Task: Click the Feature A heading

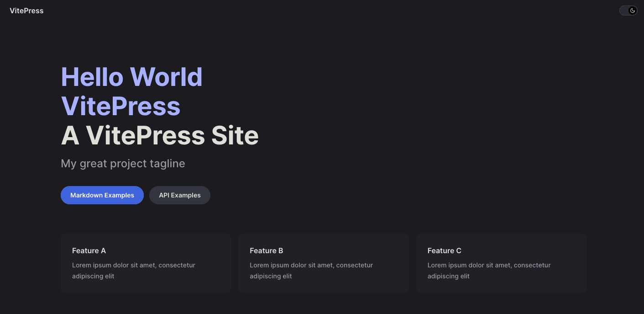Action: coord(89,250)
